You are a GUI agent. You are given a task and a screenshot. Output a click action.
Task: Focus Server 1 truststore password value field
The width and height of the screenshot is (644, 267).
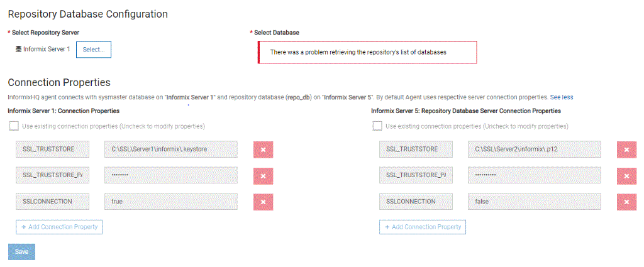point(171,176)
